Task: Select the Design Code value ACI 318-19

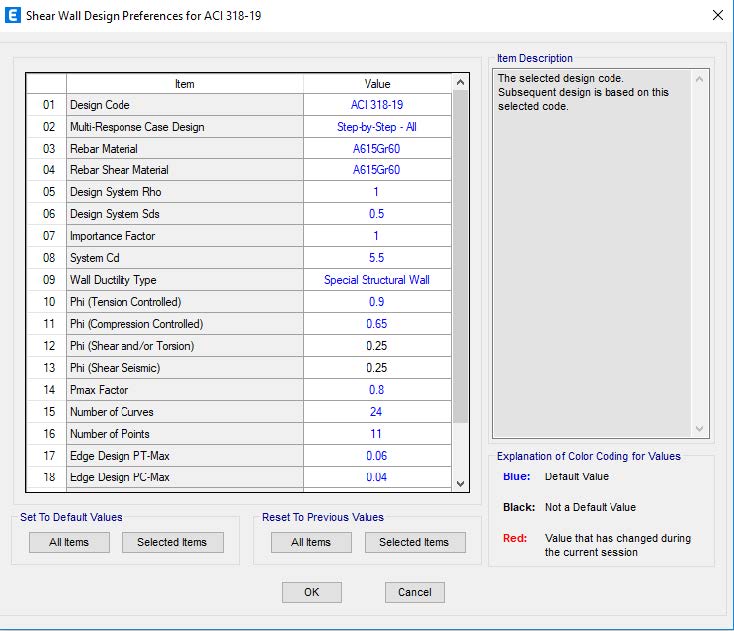Action: pos(377,105)
